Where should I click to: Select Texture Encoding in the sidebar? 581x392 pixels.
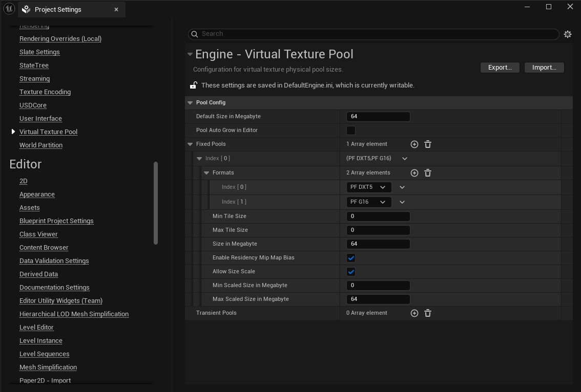coord(45,92)
